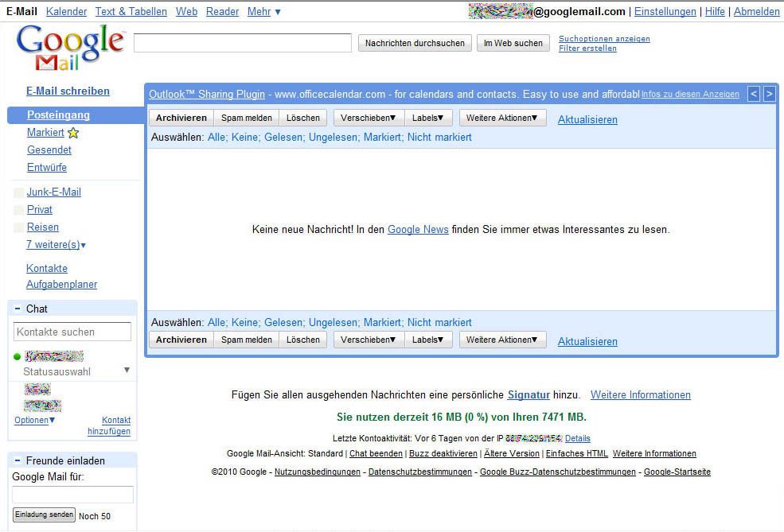The height and width of the screenshot is (532, 784).
Task: Click the Archivieren button
Action: [181, 117]
